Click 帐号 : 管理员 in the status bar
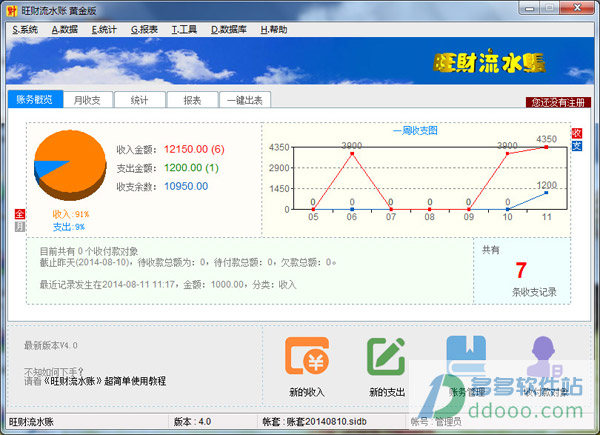This screenshot has height=435, width=600. tap(436, 422)
